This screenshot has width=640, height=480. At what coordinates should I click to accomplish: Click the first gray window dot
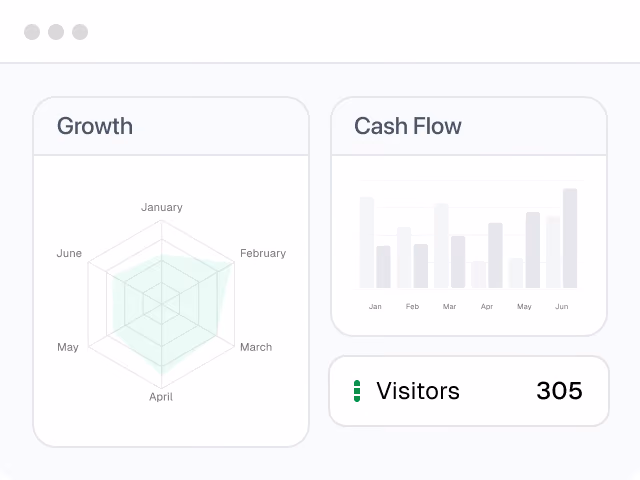click(32, 32)
